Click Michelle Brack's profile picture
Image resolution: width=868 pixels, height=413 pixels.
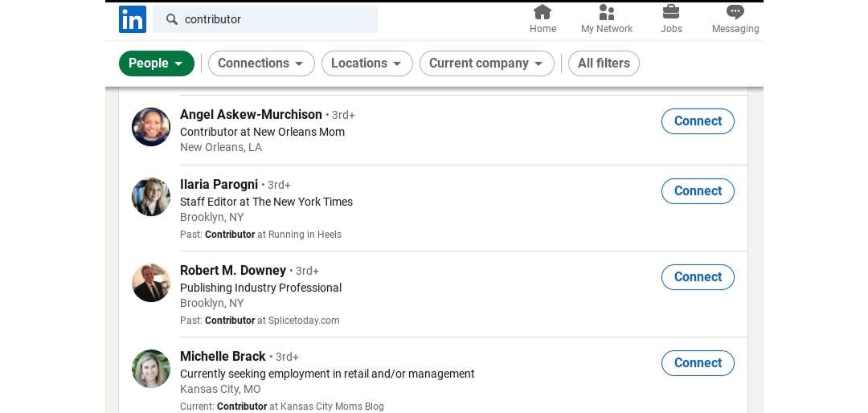151,369
